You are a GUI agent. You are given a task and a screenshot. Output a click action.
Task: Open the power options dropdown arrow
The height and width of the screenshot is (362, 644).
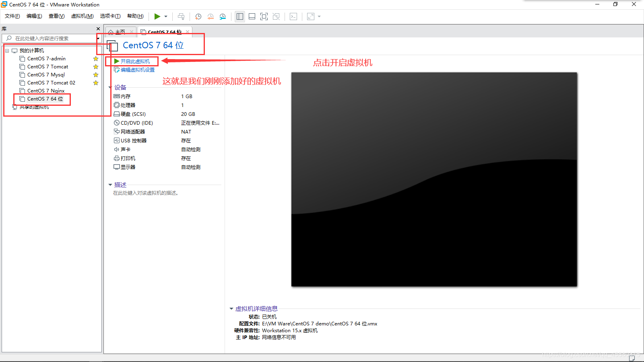click(x=166, y=16)
